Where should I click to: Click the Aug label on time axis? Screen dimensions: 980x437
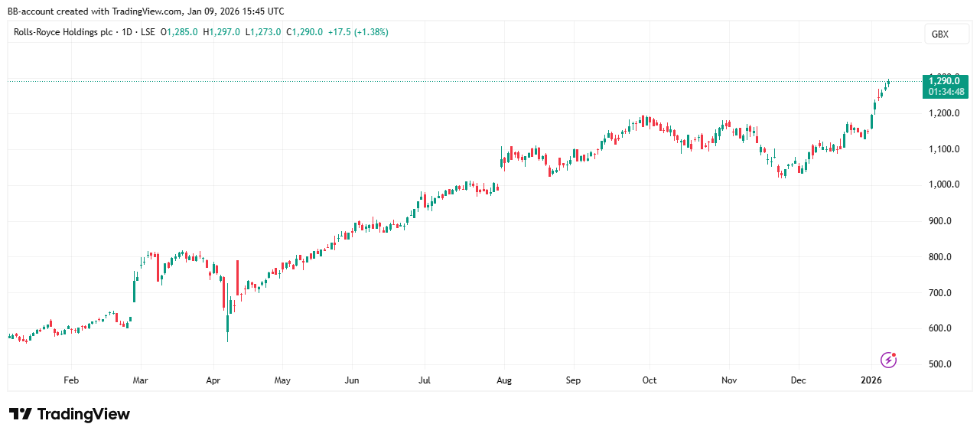click(503, 380)
